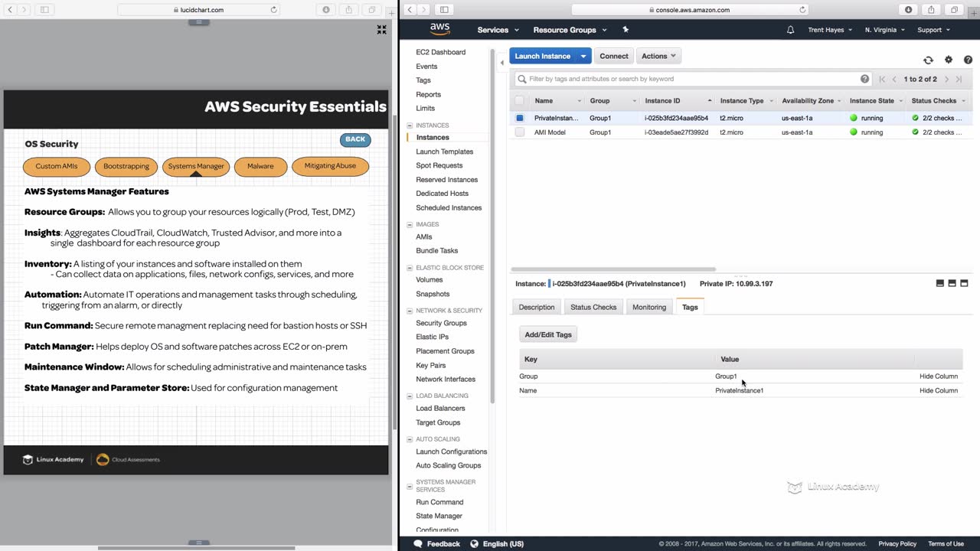Click Hide Column for the Group tag
This screenshot has width=980, height=551.
tap(939, 377)
